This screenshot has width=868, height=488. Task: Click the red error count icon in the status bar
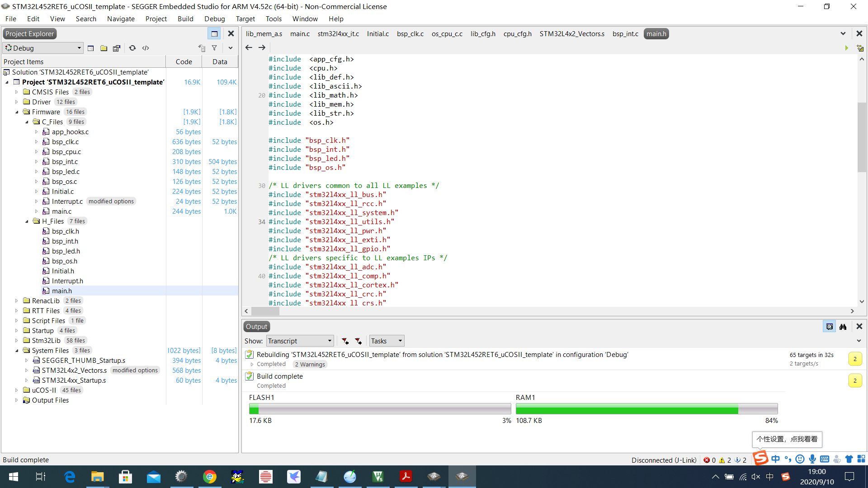point(707,460)
